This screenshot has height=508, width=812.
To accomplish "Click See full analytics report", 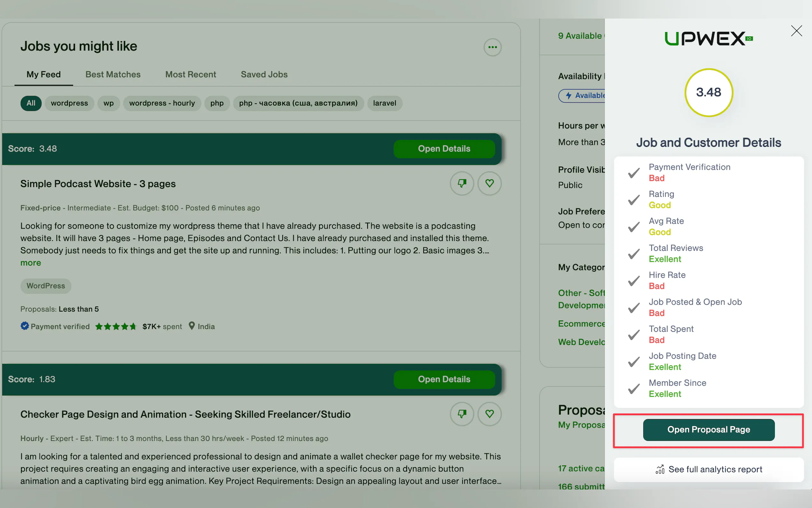I will click(708, 469).
